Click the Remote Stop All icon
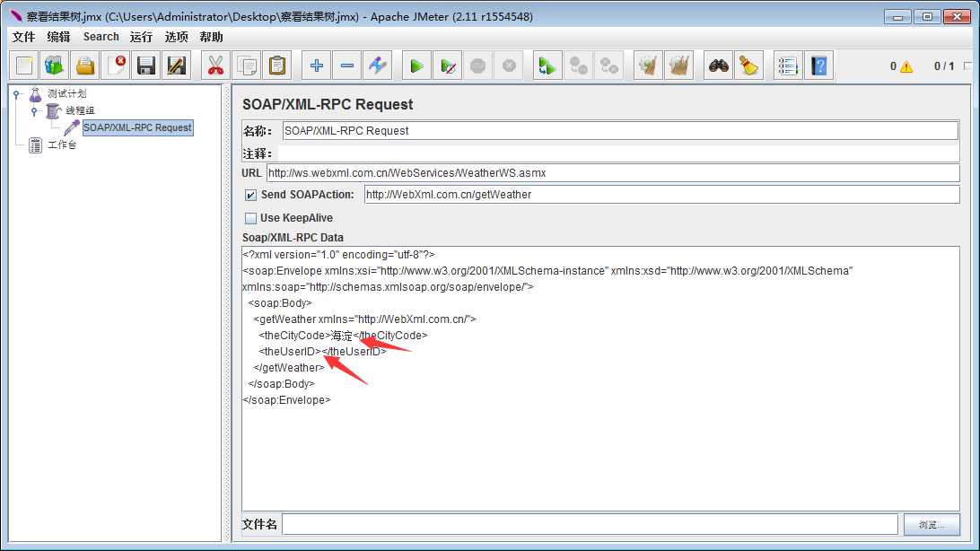This screenshot has height=551, width=980. pyautogui.click(x=578, y=65)
